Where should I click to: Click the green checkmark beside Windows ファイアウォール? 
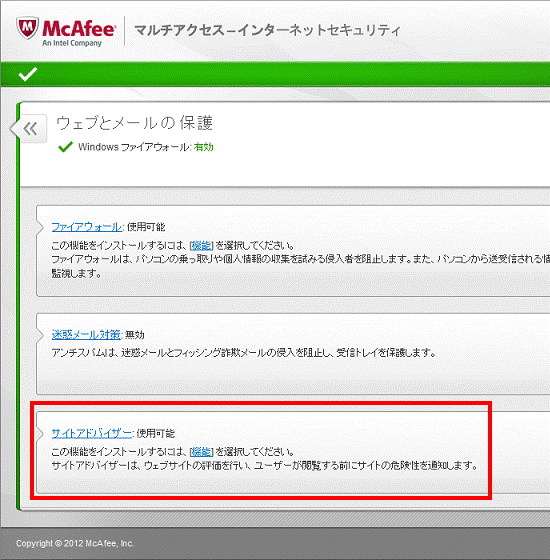[x=65, y=147]
